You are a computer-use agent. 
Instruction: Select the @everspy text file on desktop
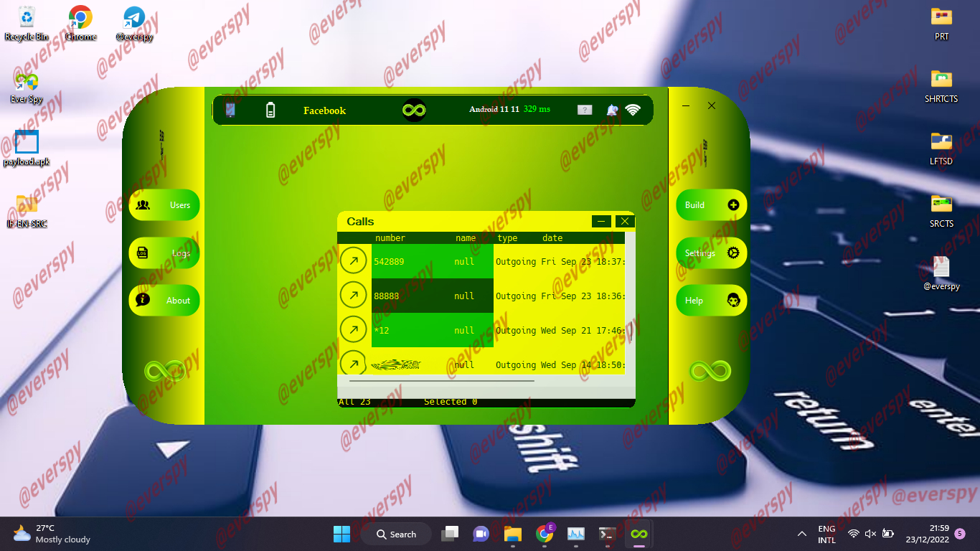[x=941, y=273]
